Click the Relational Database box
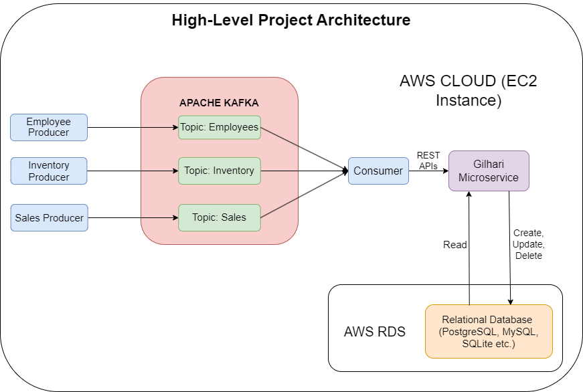This screenshot has height=392, width=583. click(489, 331)
